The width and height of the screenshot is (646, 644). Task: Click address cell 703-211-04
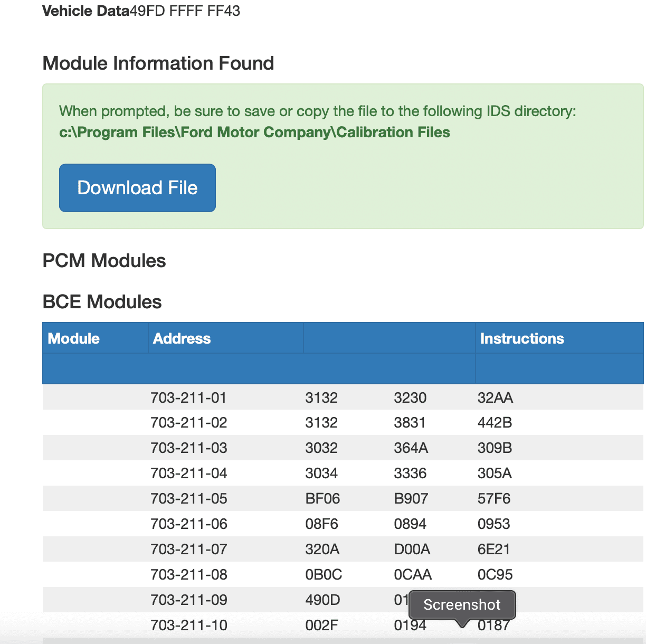(x=188, y=473)
